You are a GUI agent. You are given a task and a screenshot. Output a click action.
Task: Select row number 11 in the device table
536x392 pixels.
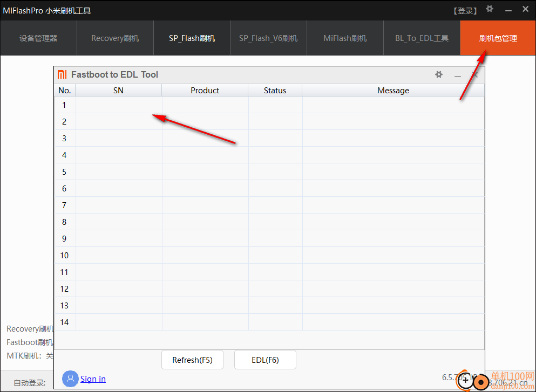click(269, 272)
